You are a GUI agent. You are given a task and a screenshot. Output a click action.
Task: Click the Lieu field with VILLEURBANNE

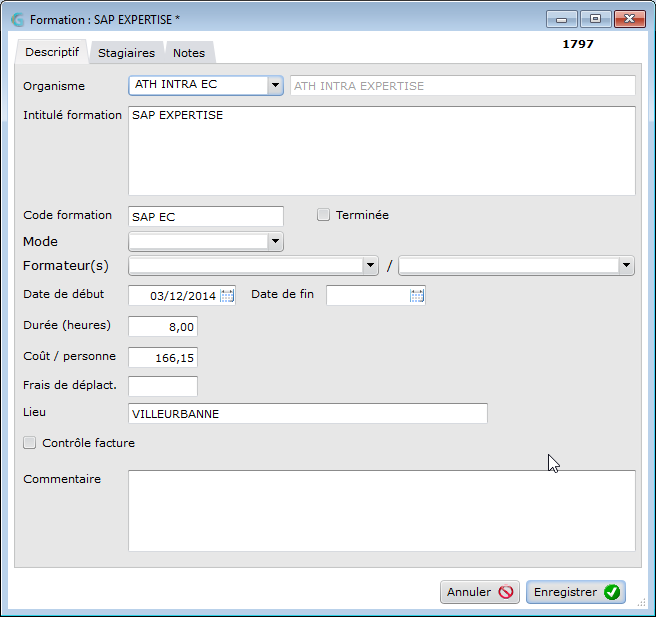(x=308, y=414)
